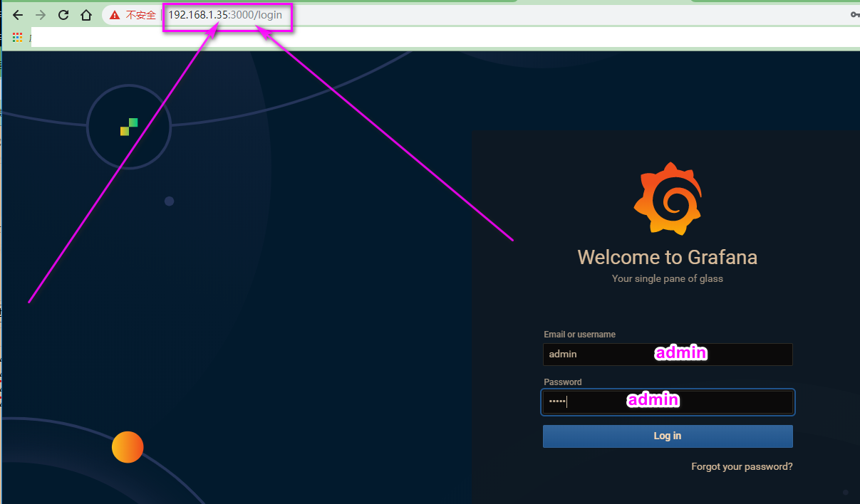Screen dimensions: 860x504
Task: Open the Forgot your password link
Action: click(742, 467)
